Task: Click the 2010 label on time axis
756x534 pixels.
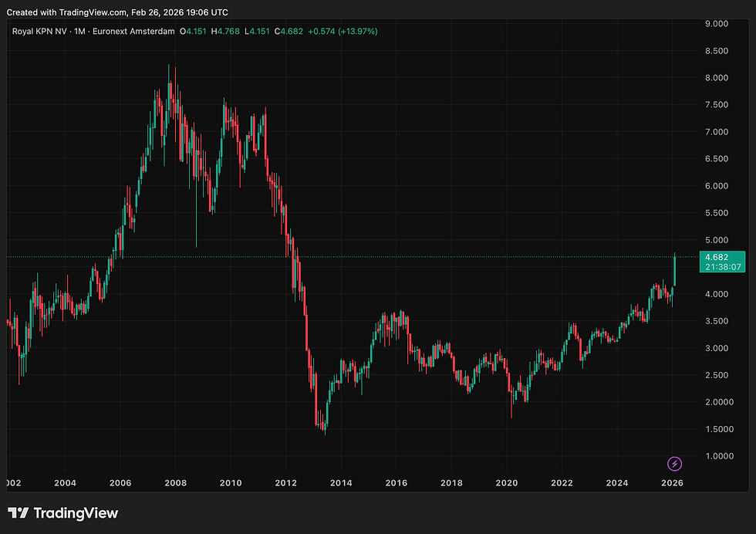Action: click(231, 483)
